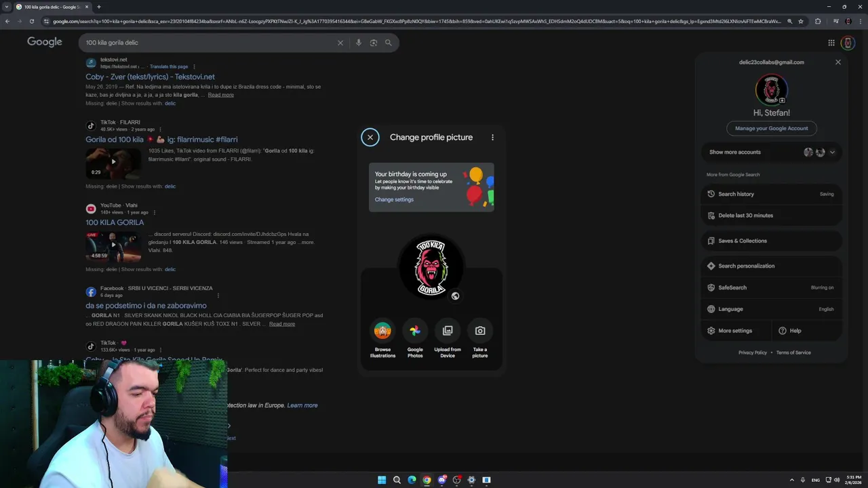Click More settings
Screen dimensions: 868x488
click(736, 331)
